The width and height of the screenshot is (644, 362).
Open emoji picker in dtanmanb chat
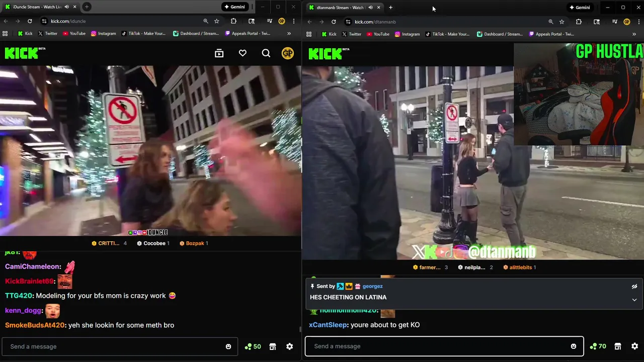[x=574, y=346]
